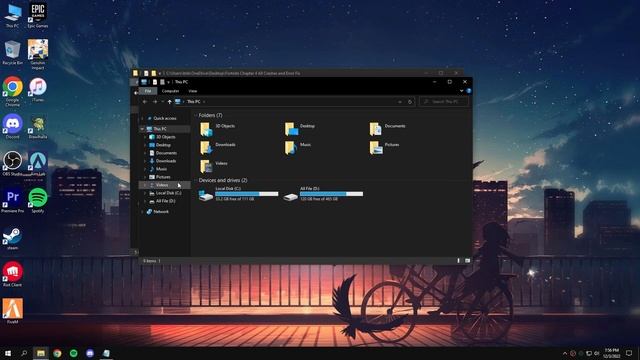Switch to details view in status bar
The image size is (640, 360).
[x=458, y=260]
